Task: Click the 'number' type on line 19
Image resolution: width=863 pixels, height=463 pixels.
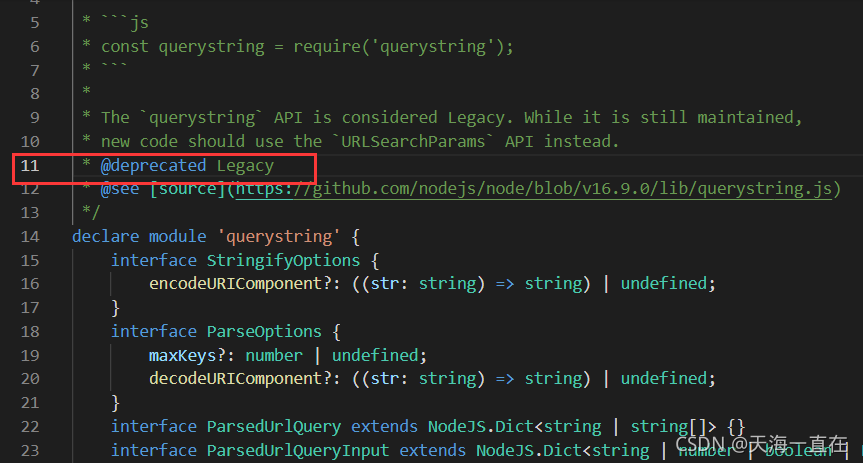Action: 274,356
